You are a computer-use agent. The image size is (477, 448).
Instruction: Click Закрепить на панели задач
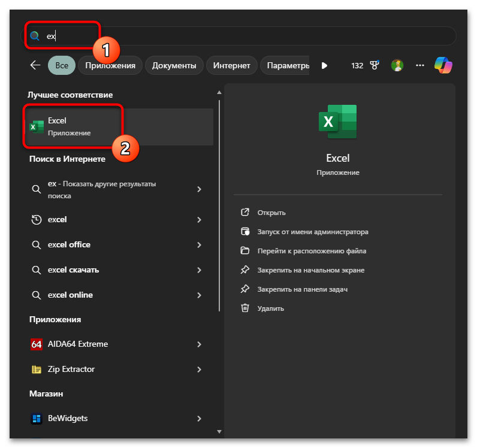point(302,289)
